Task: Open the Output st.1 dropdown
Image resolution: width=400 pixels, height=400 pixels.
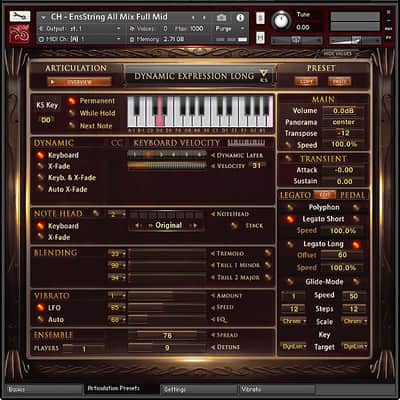Action: pyautogui.click(x=80, y=29)
